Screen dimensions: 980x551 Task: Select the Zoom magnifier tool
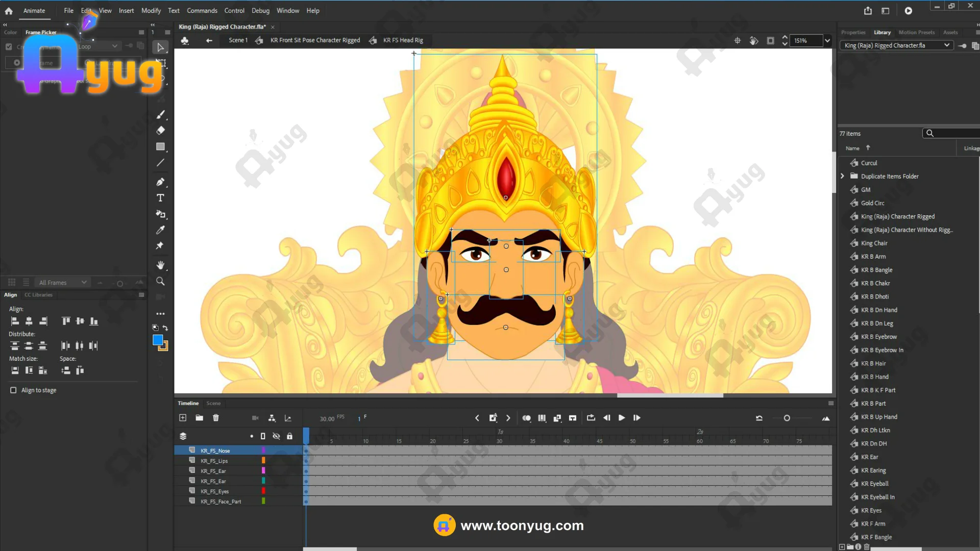(x=160, y=281)
